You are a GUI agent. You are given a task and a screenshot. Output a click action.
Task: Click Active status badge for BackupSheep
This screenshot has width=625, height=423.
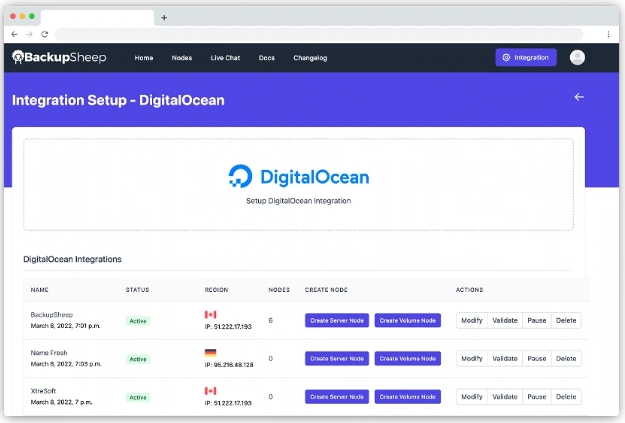[x=138, y=321]
